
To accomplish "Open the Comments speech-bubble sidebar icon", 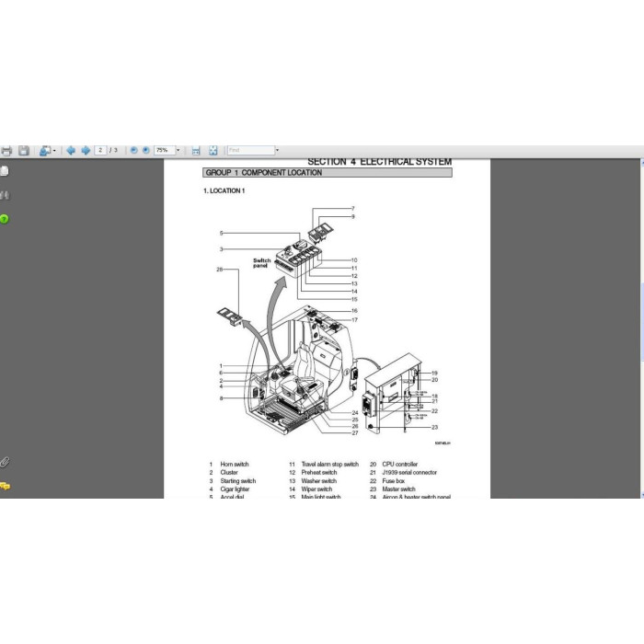I will pos(5,487).
